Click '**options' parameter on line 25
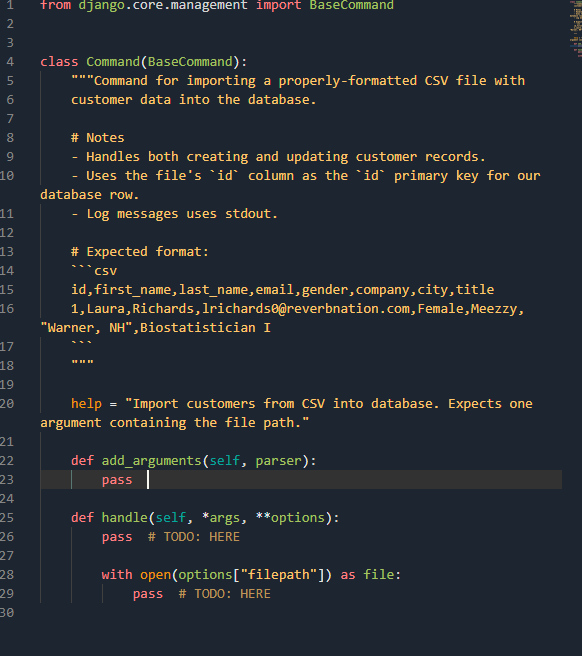The height and width of the screenshot is (656, 582). coord(290,518)
